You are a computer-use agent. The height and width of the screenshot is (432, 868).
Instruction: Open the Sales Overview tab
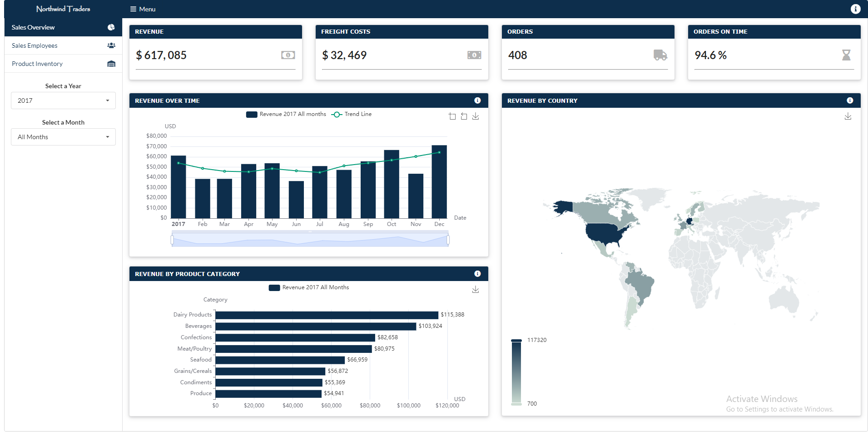tap(63, 27)
